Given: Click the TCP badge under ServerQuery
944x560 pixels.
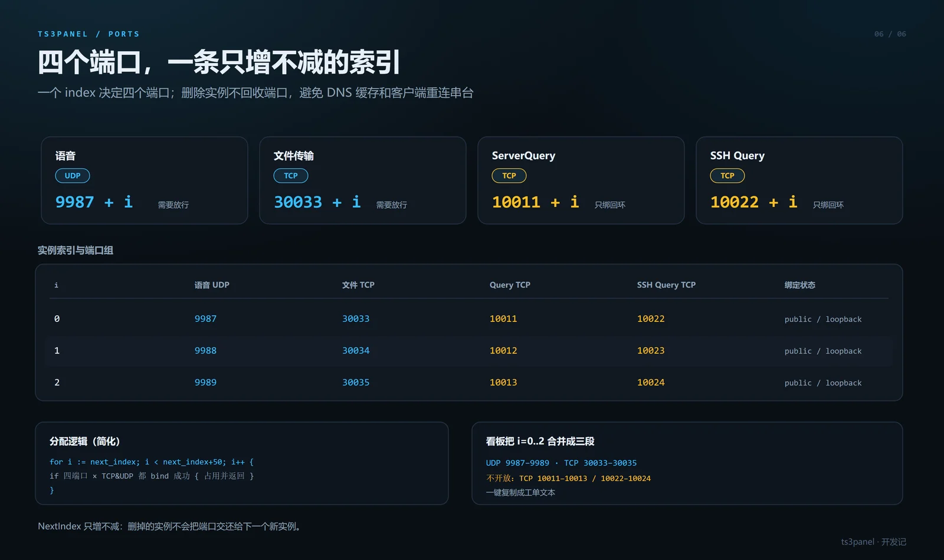Looking at the screenshot, I should point(509,176).
